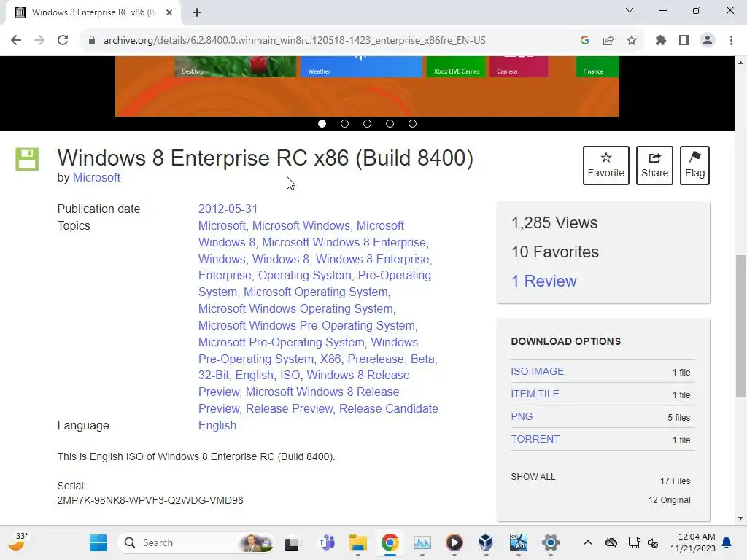This screenshot has height=560, width=747.
Task: Open the Chrome side panel
Action: (684, 41)
